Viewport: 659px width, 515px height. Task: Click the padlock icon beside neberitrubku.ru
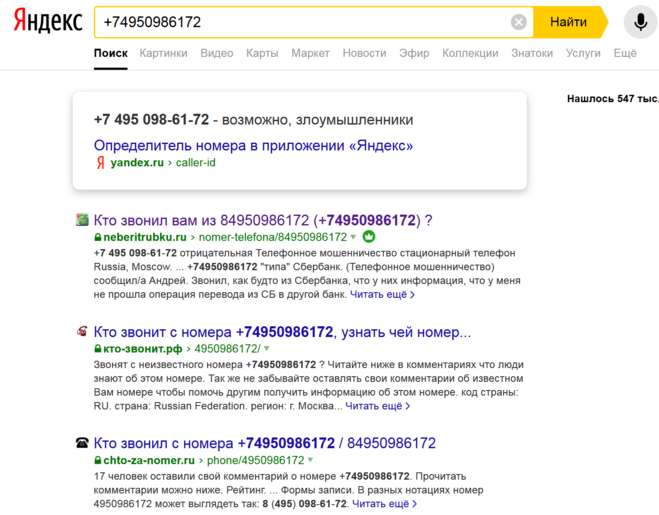[x=98, y=237]
